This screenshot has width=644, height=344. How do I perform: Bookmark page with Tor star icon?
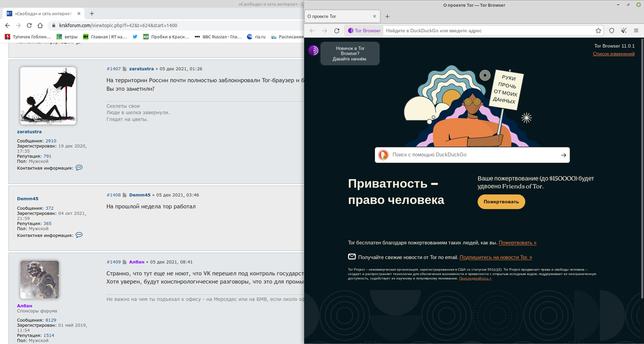pos(598,31)
